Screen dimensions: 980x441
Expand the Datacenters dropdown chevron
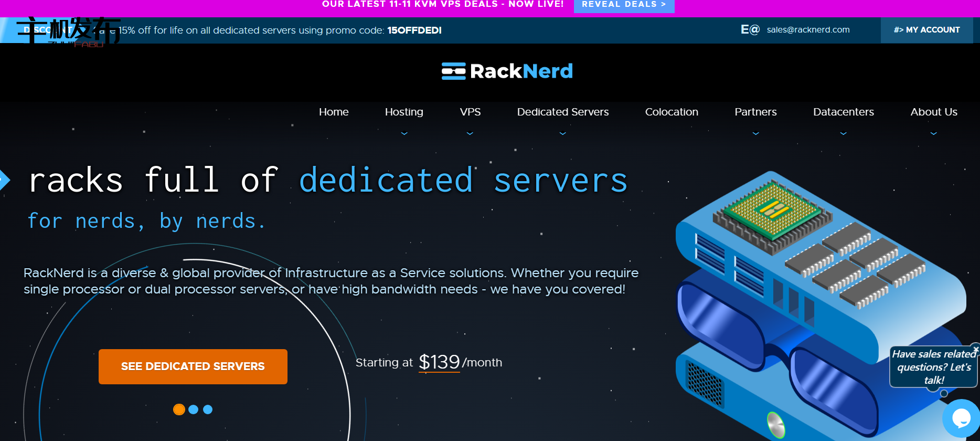pyautogui.click(x=843, y=133)
